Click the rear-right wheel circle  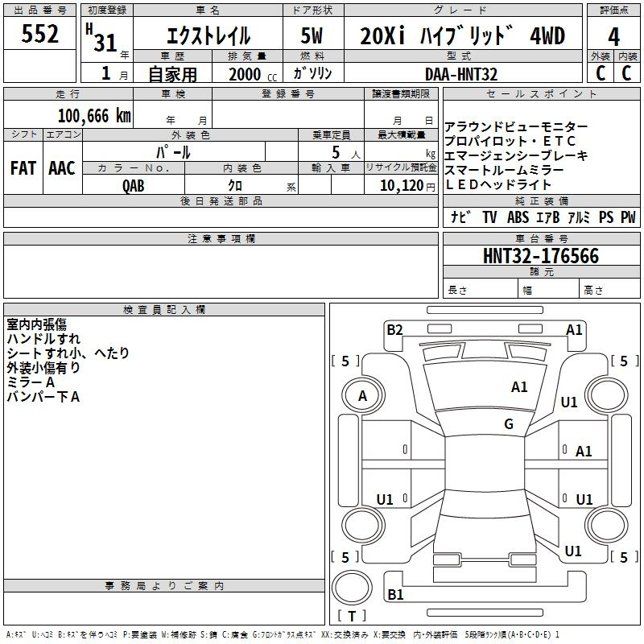[x=606, y=526]
